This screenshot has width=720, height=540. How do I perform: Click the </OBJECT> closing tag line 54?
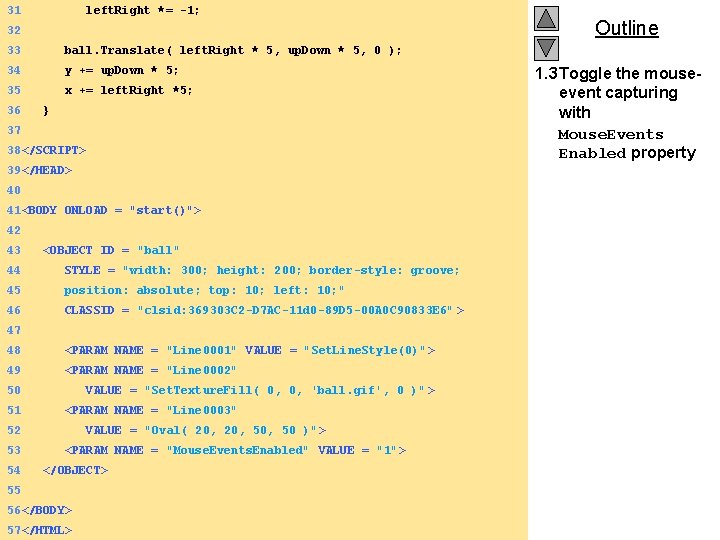click(75, 470)
